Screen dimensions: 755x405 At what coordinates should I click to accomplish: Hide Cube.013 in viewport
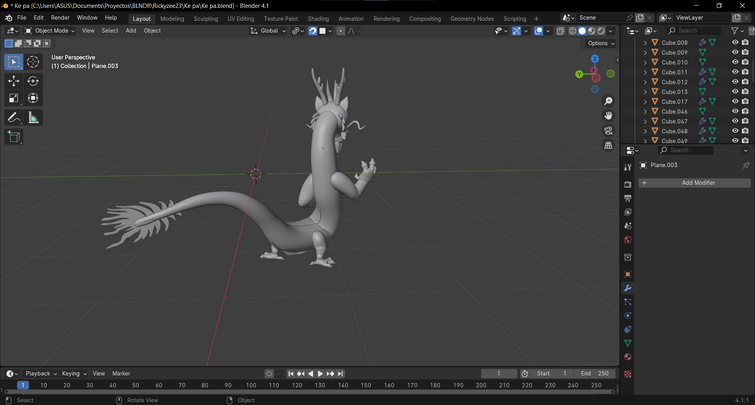735,91
